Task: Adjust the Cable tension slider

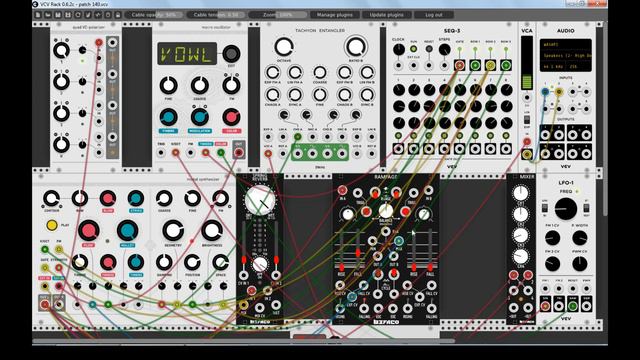Action: (x=216, y=15)
